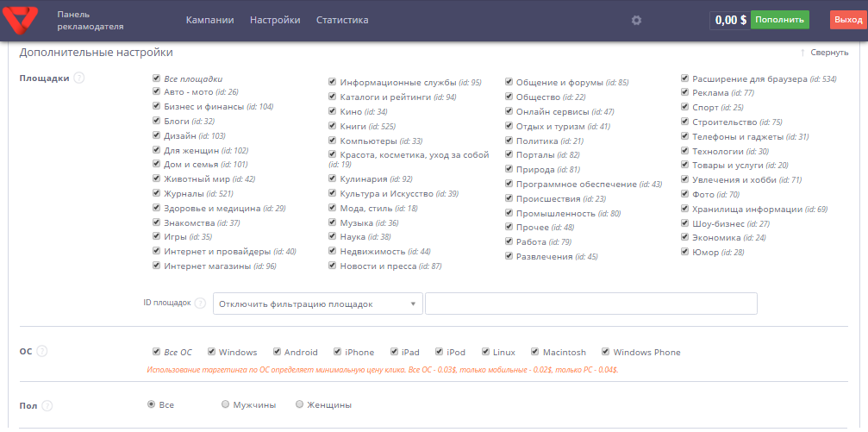This screenshot has height=432, width=868.
Task: Toggle Кино checkbox
Action: pyautogui.click(x=332, y=110)
